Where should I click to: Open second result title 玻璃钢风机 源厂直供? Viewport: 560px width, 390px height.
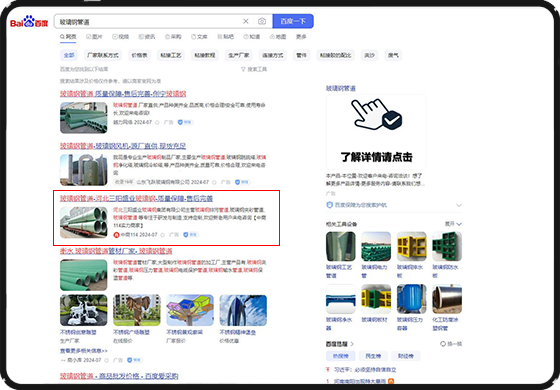(x=123, y=146)
